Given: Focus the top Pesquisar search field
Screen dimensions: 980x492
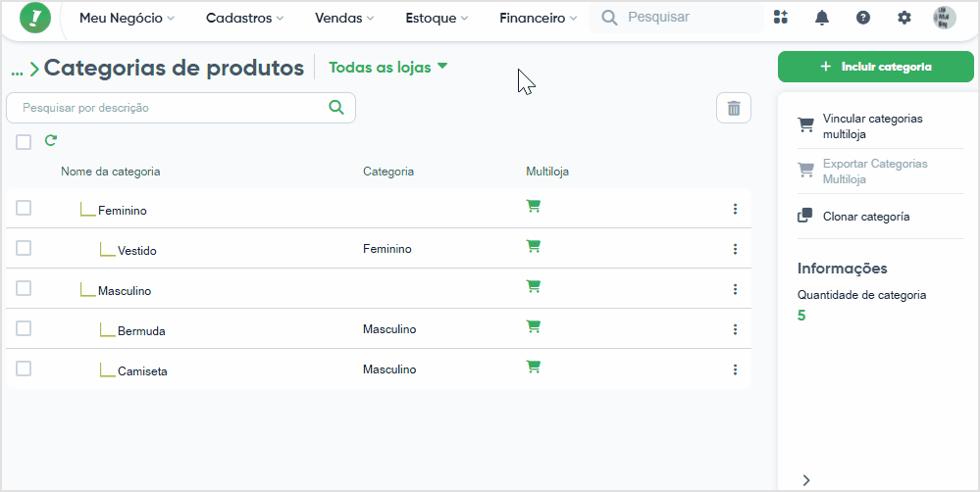Looking at the screenshot, I should (676, 18).
